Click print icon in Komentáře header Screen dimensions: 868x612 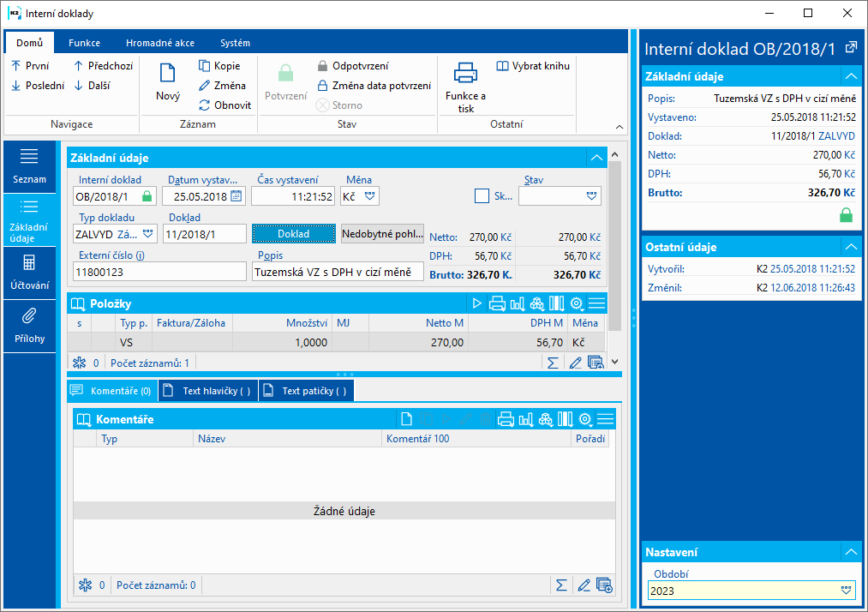click(x=506, y=419)
